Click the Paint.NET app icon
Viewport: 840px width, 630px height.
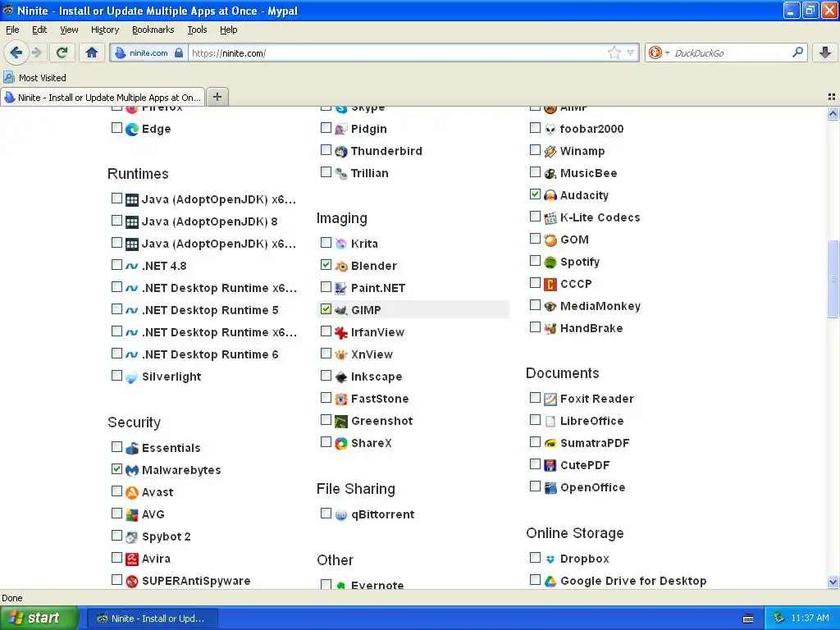point(341,289)
